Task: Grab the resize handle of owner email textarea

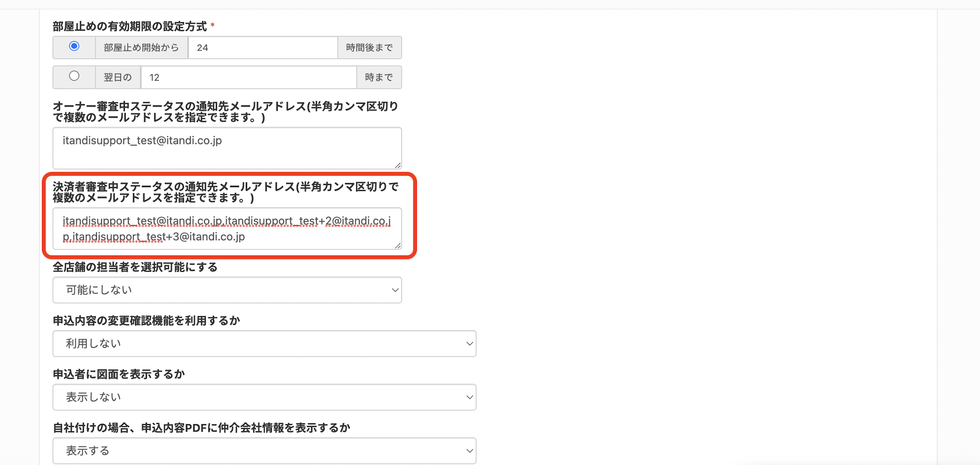Action: coord(398,165)
